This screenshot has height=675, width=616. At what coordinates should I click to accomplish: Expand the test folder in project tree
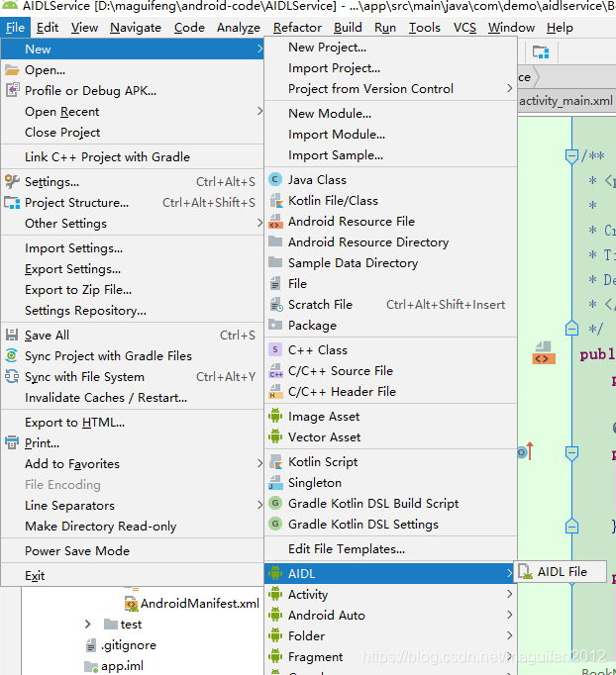tap(88, 625)
